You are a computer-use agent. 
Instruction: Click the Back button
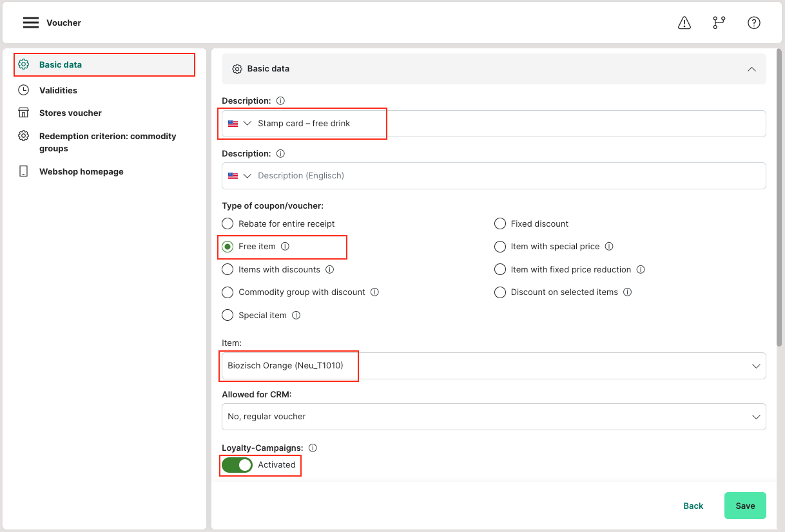pos(693,506)
